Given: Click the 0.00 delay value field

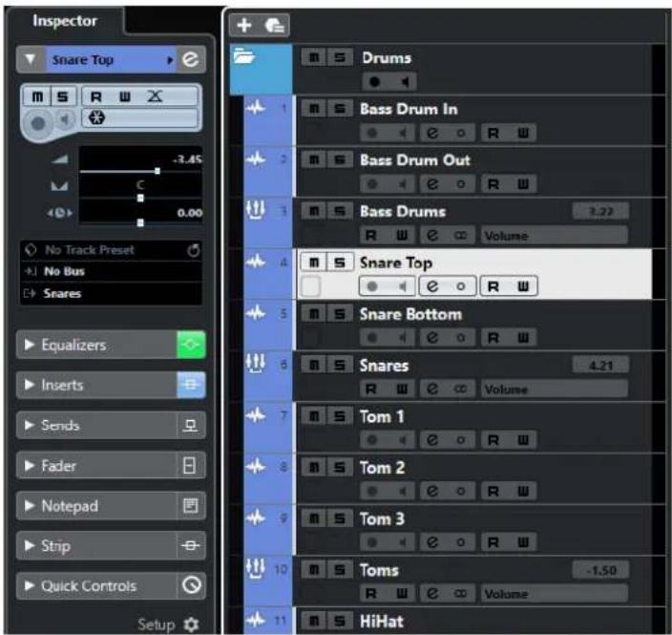Looking at the screenshot, I should [x=189, y=213].
